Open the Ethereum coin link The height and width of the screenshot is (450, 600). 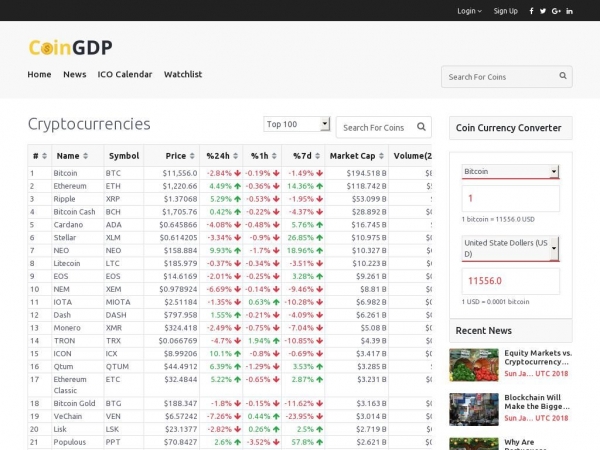pos(70,186)
